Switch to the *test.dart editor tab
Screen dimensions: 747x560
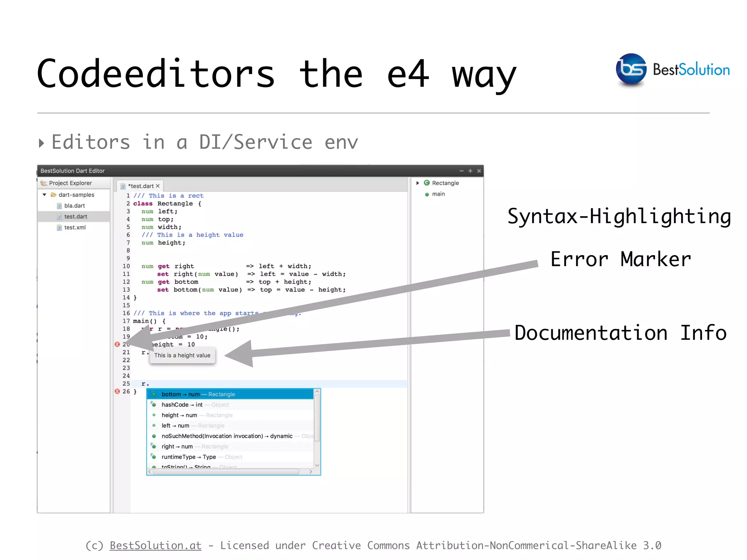(140, 186)
